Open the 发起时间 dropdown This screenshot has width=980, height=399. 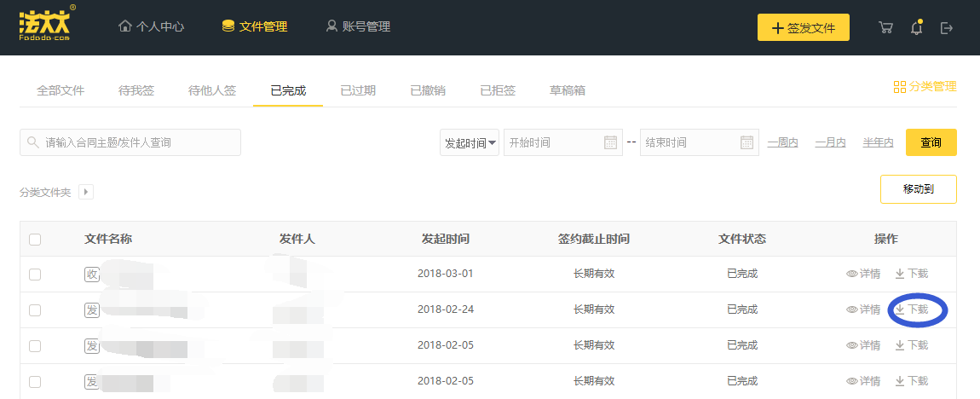click(470, 142)
